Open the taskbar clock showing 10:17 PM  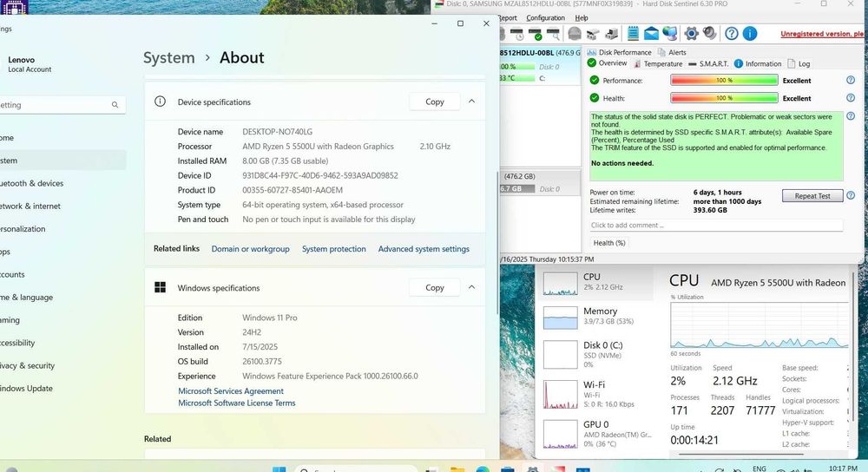tap(843, 469)
